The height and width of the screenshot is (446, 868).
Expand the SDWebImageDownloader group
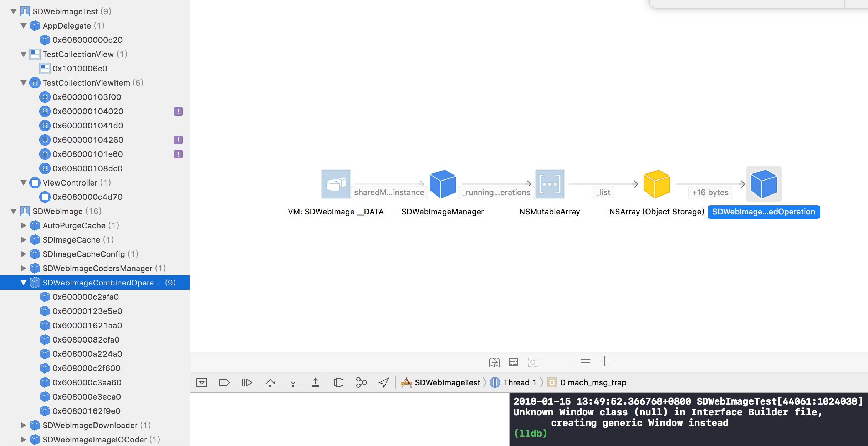24,425
